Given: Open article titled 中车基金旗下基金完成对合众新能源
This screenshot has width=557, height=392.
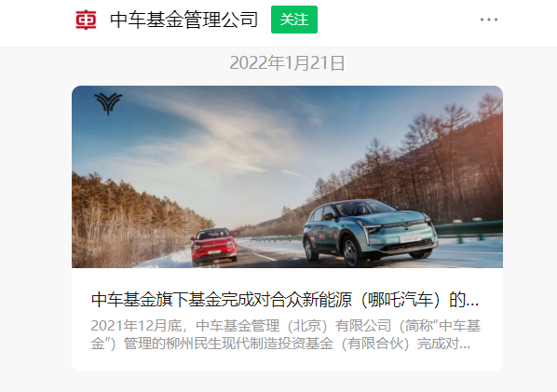Looking at the screenshot, I should [285, 300].
